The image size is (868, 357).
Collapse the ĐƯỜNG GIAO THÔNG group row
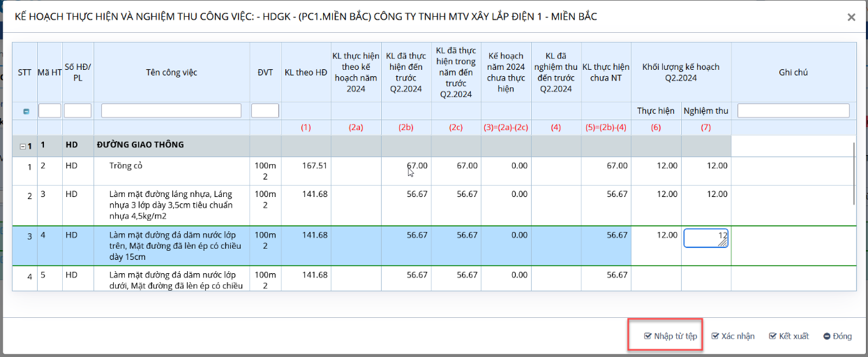tap(22, 147)
